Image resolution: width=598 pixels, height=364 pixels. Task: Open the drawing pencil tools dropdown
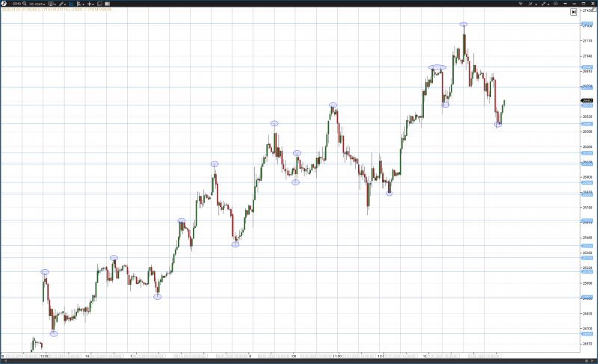pyautogui.click(x=65, y=4)
